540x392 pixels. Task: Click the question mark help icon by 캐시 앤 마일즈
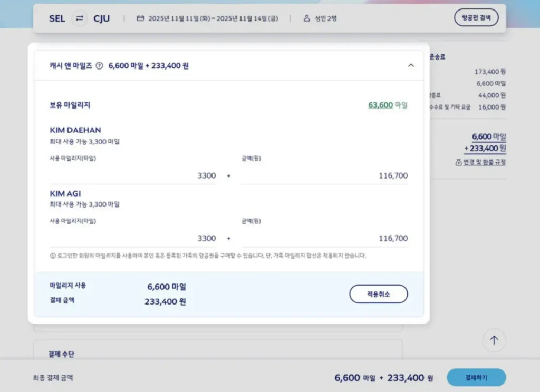99,66
